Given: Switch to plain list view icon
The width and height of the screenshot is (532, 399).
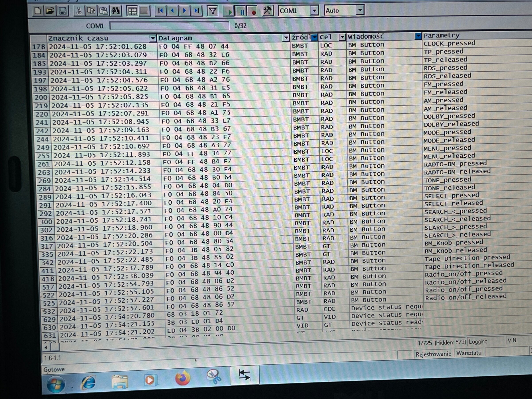Looking at the screenshot, I should pyautogui.click(x=144, y=11).
